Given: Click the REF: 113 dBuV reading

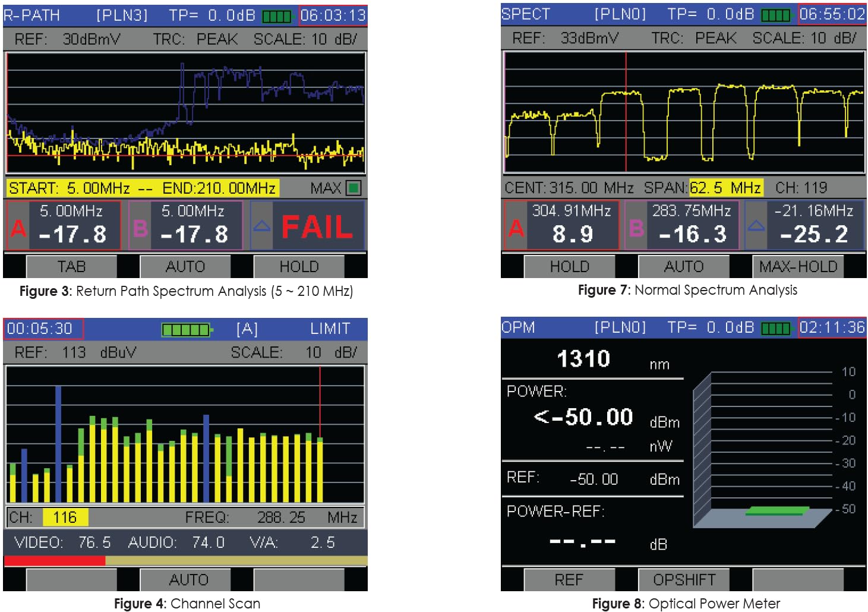Looking at the screenshot, I should (x=75, y=352).
